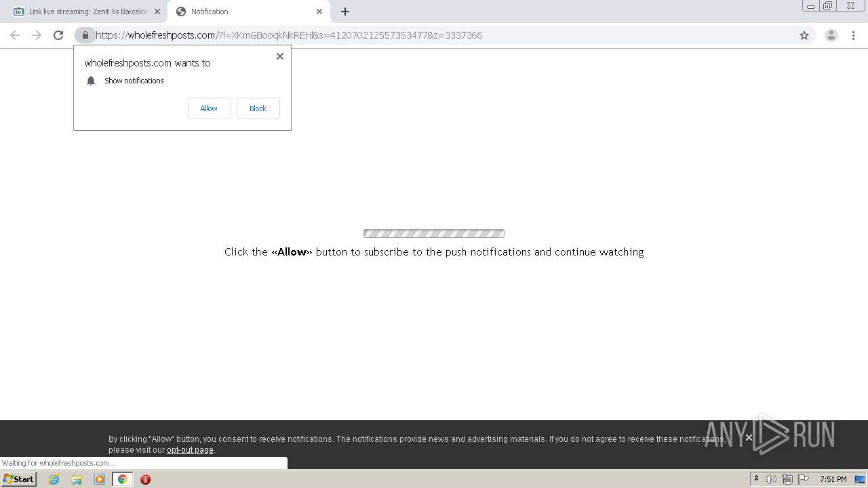View site info via padlock icon

point(85,35)
